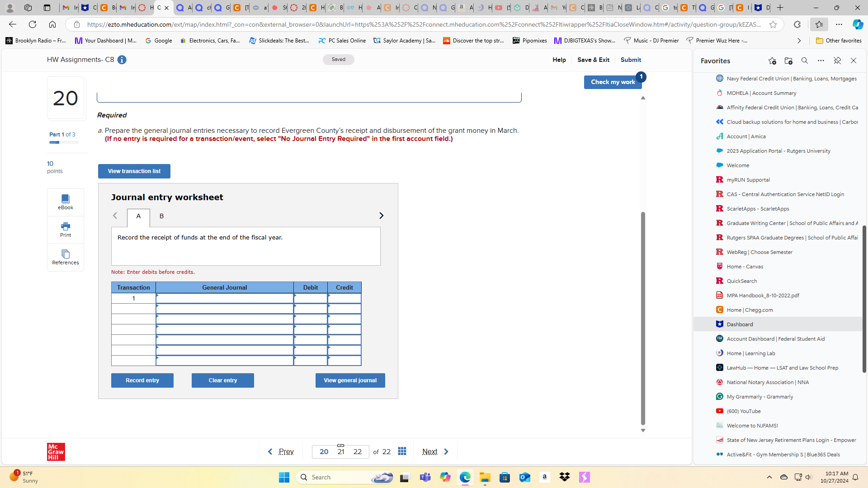
Task: Select worksheet tab A
Action: coord(138,216)
